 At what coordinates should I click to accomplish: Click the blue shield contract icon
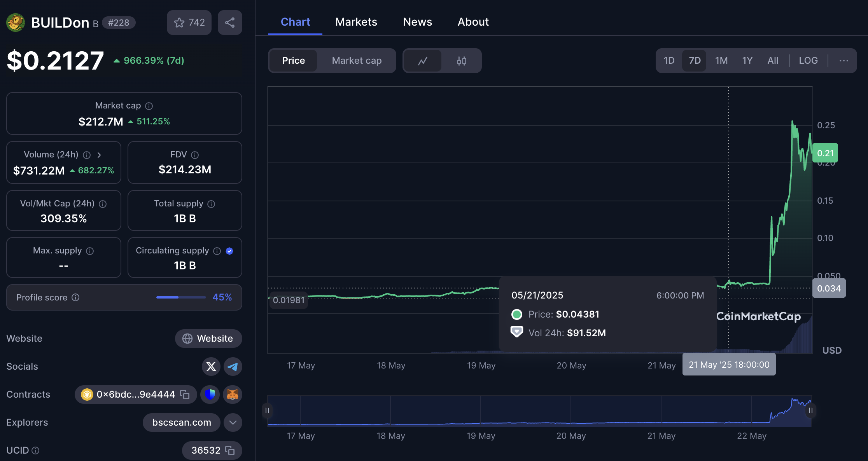pos(210,395)
